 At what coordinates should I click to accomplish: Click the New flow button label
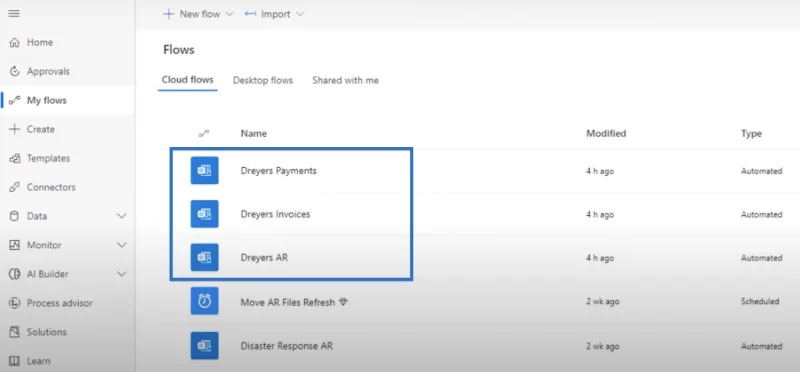coord(199,14)
